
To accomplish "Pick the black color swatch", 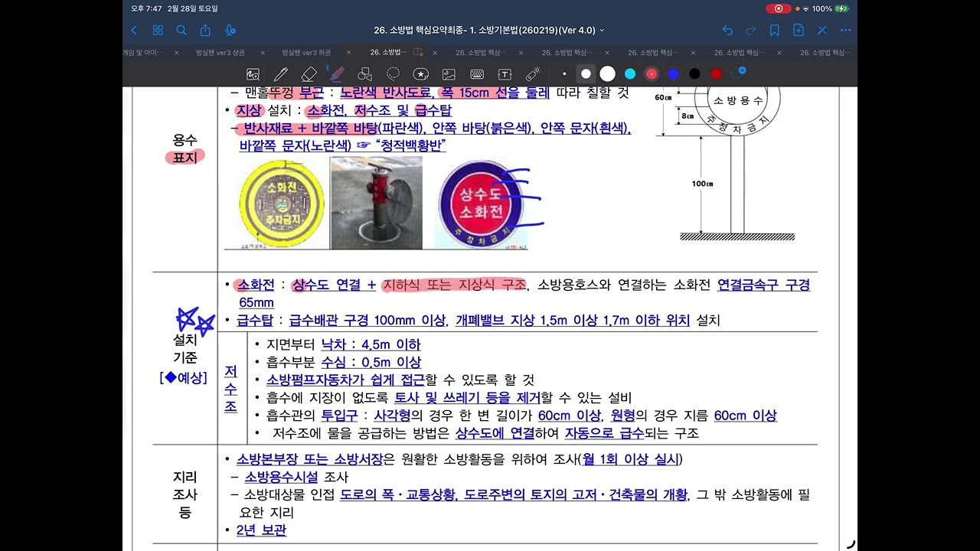I will pos(694,74).
